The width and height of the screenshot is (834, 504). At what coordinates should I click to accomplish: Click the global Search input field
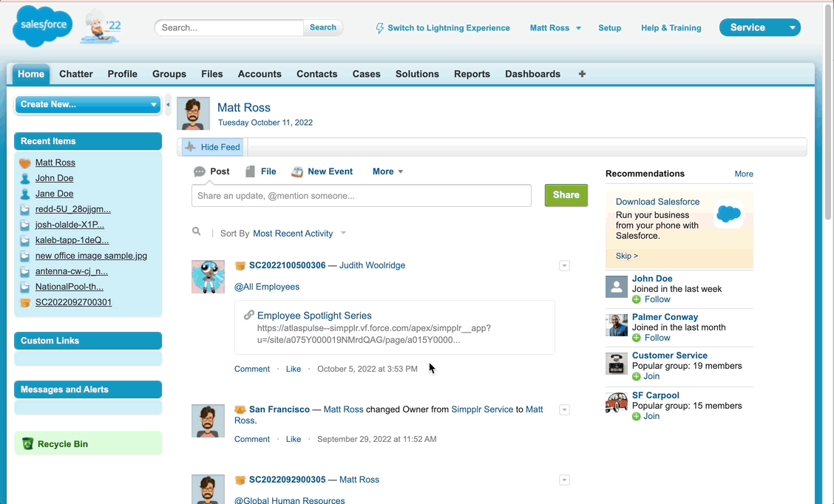[229, 27]
